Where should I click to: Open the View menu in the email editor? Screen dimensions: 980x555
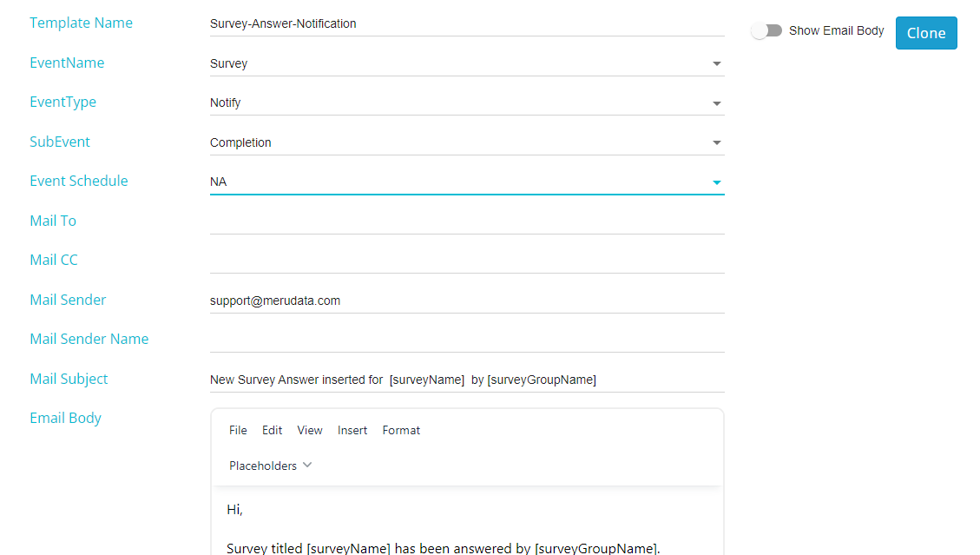click(x=309, y=431)
